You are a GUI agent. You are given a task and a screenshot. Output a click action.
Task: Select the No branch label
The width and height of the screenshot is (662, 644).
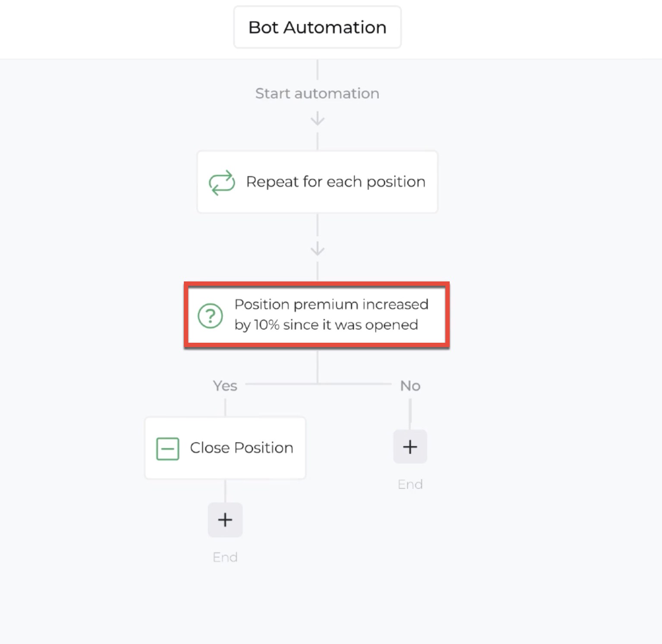[410, 385]
